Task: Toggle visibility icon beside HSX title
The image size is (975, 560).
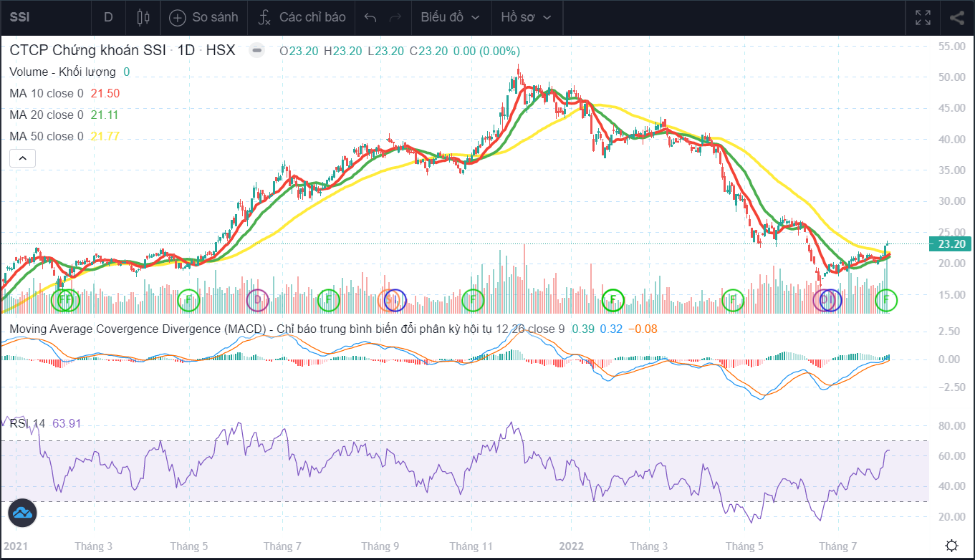Action: point(257,52)
